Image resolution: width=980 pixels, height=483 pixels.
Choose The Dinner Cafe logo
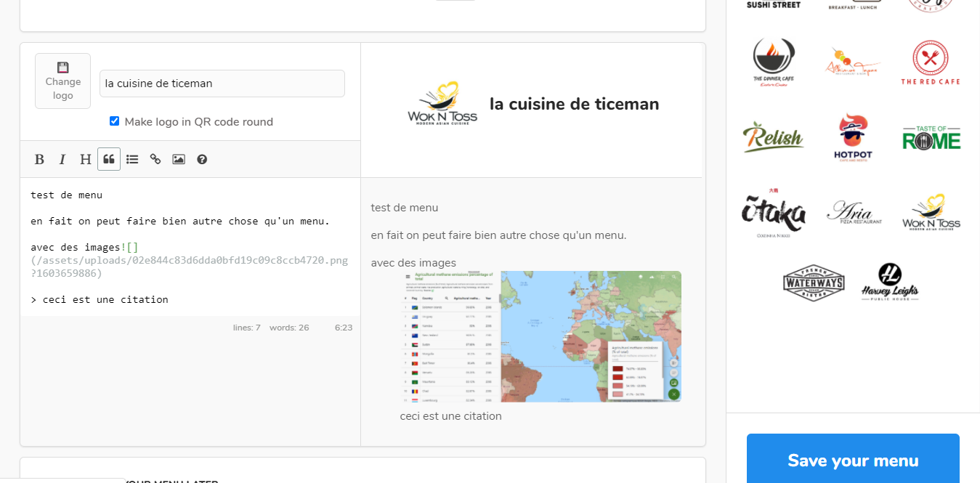(774, 63)
